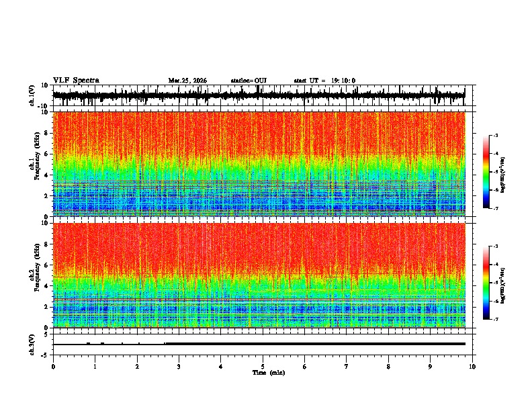Click the time-axis tick label "4"
532x411 pixels.
coord(221,367)
